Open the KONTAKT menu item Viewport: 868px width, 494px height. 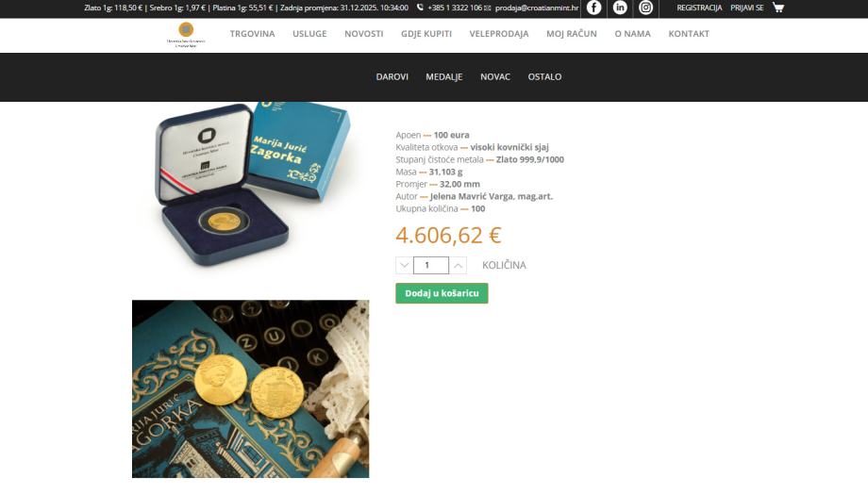[689, 34]
